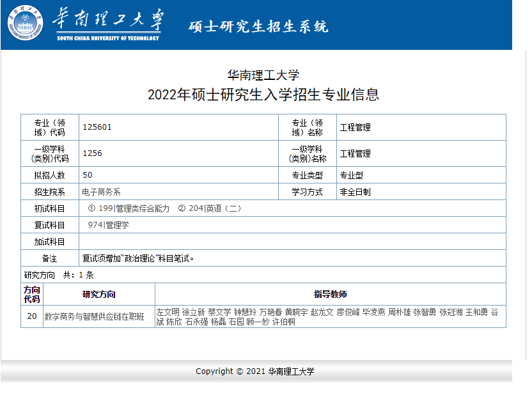Click the discipline code value 1256
The image size is (532, 397).
[92, 153]
